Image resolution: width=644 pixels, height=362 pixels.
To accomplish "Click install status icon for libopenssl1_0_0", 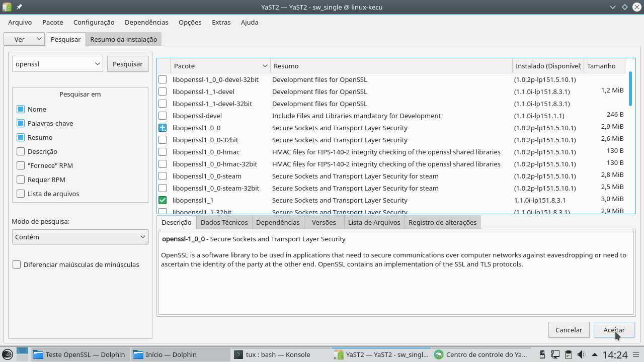I will click(163, 128).
